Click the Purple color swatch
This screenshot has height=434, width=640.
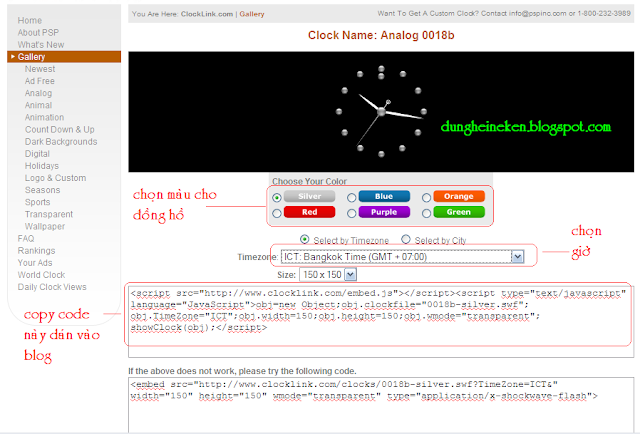pyautogui.click(x=384, y=212)
